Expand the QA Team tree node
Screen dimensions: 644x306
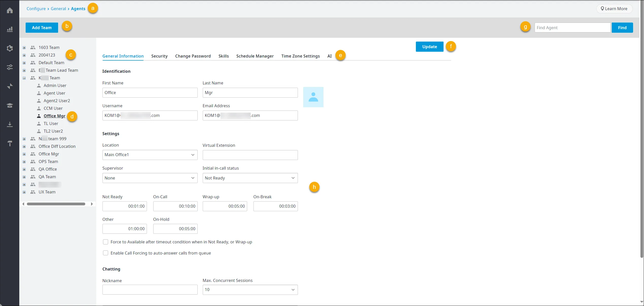(24, 177)
